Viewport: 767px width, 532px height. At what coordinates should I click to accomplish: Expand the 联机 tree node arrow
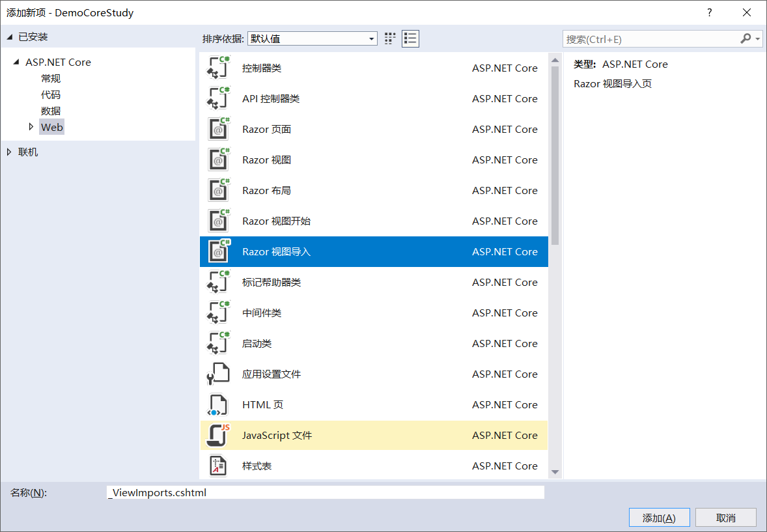[x=9, y=152]
